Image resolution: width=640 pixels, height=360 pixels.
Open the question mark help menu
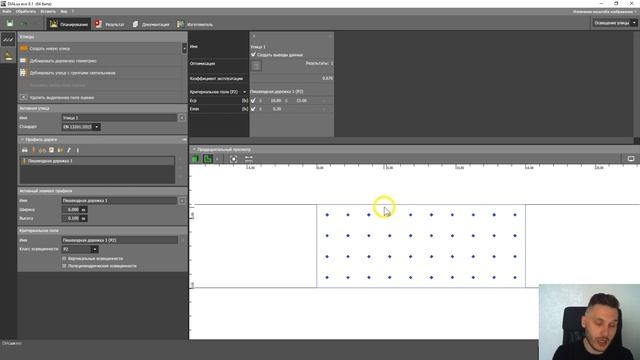[73, 11]
